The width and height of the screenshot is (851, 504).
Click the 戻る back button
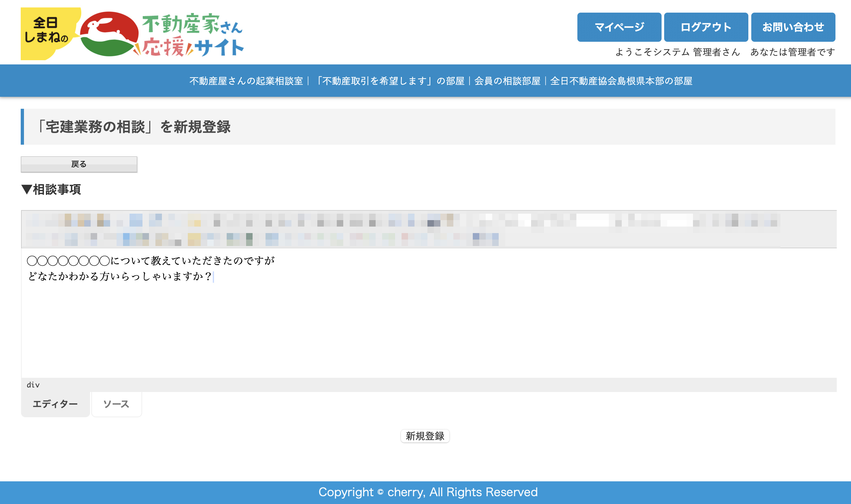coord(79,164)
